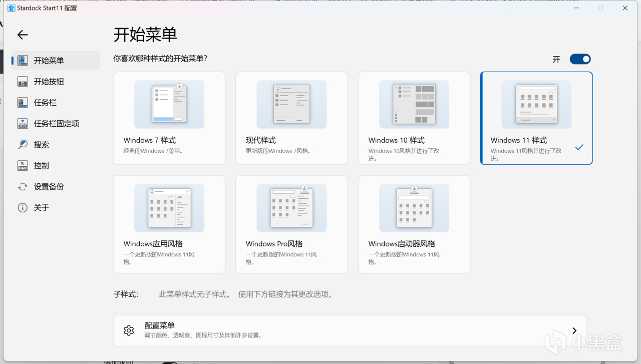Click the Windows启动器风格 title text
This screenshot has width=641, height=364.
coord(402,244)
